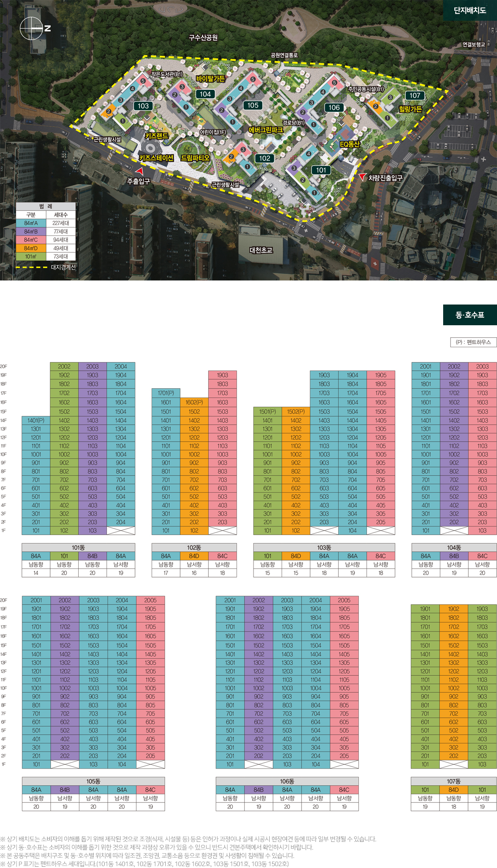Click the red 주출입구 entrance arrow
Viewport: 497px width, 868px height.
(x=140, y=170)
